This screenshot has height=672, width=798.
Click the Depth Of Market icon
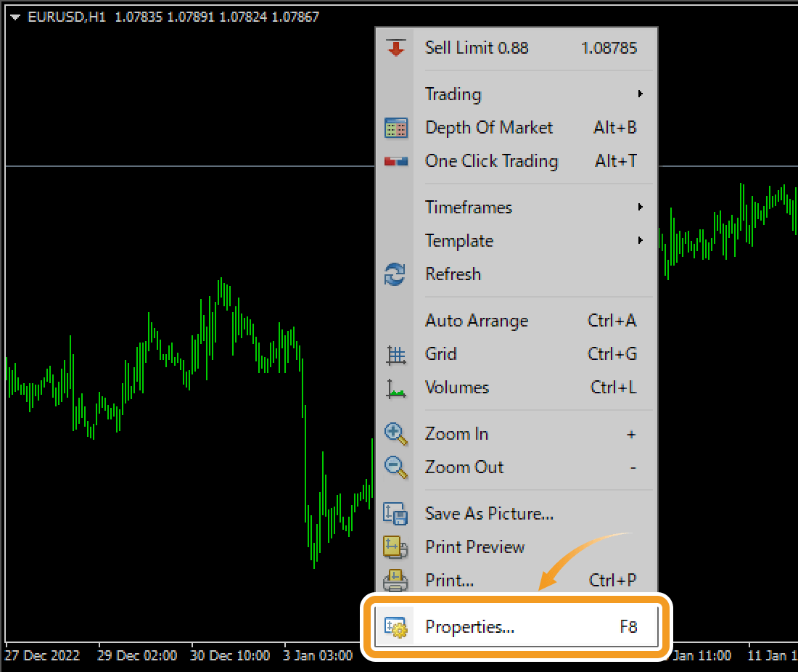click(x=395, y=128)
